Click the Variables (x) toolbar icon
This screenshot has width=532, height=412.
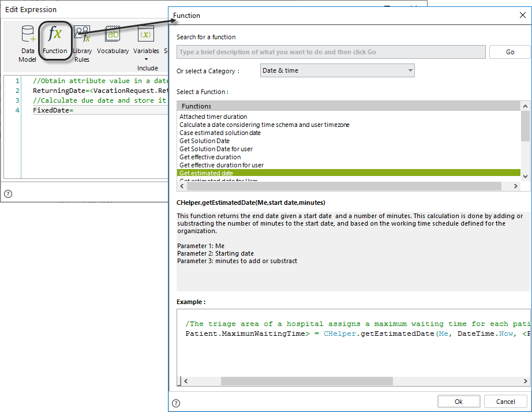(x=146, y=34)
